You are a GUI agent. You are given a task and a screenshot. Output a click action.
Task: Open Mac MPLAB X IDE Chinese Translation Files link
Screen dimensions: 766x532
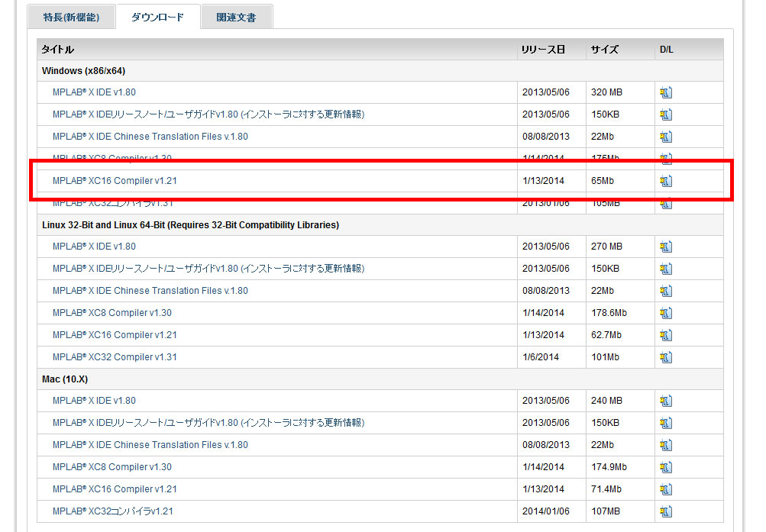pyautogui.click(x=150, y=445)
